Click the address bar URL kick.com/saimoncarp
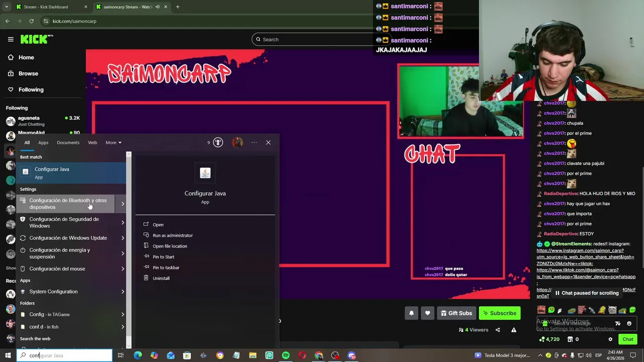This screenshot has width=644, height=362. (x=74, y=21)
